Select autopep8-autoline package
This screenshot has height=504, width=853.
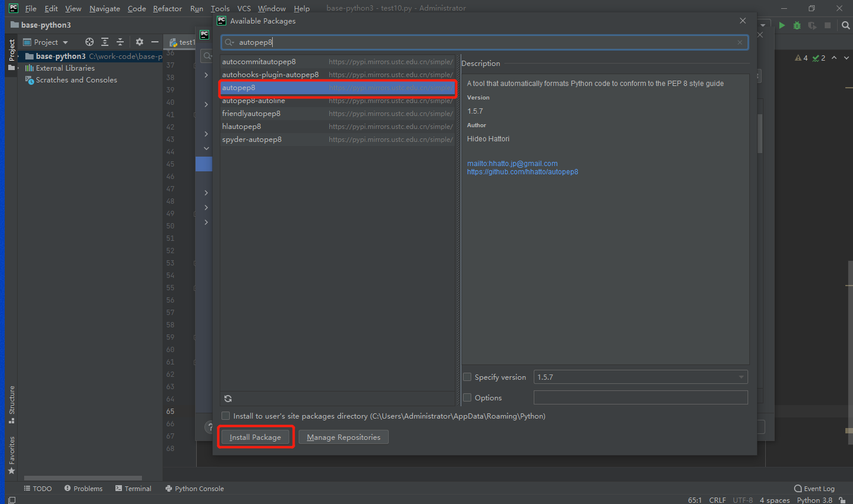[338, 101]
